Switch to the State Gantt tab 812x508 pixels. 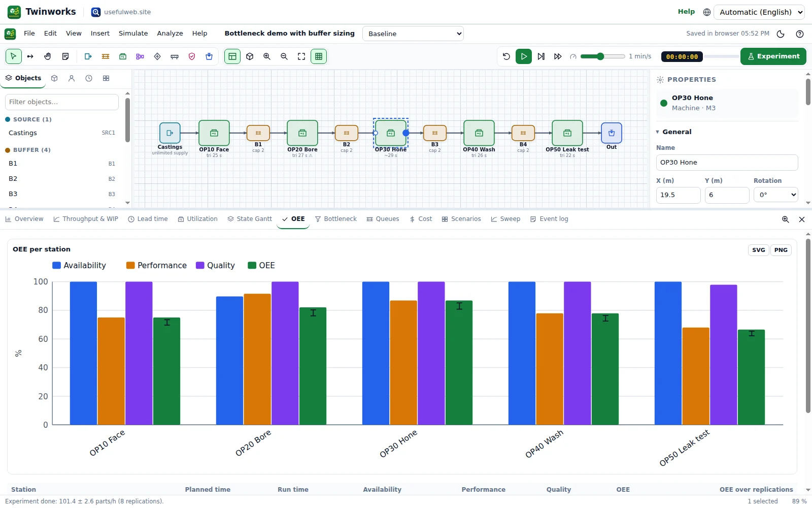click(x=250, y=219)
